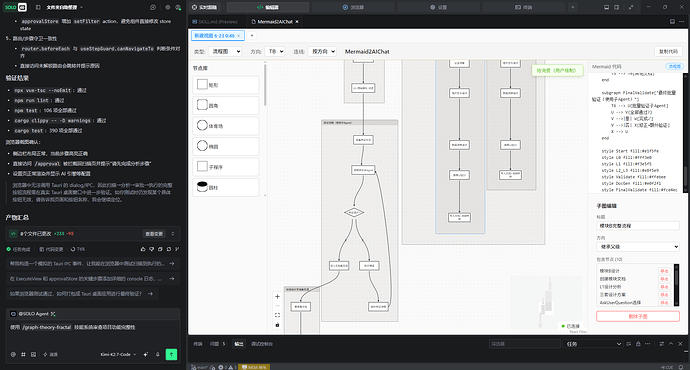
Task: Switch to the SKILL.md Preview tab
Action: coord(215,22)
